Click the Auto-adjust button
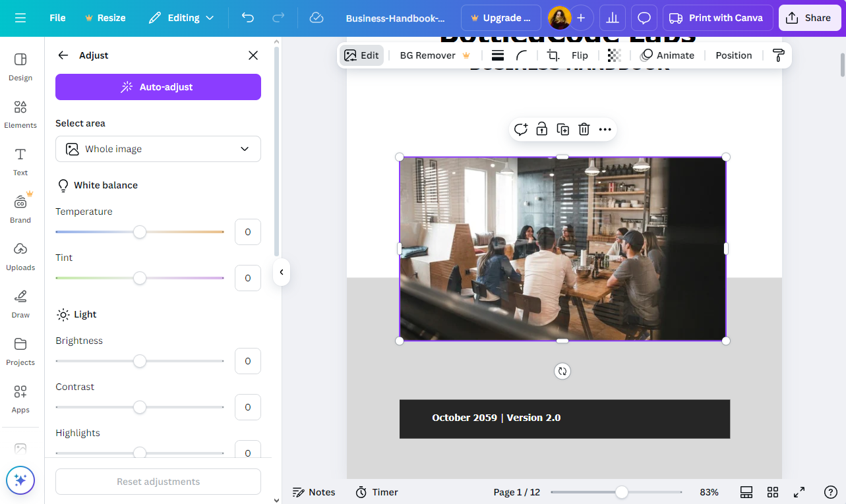Screen dimensions: 846x504 [158, 87]
